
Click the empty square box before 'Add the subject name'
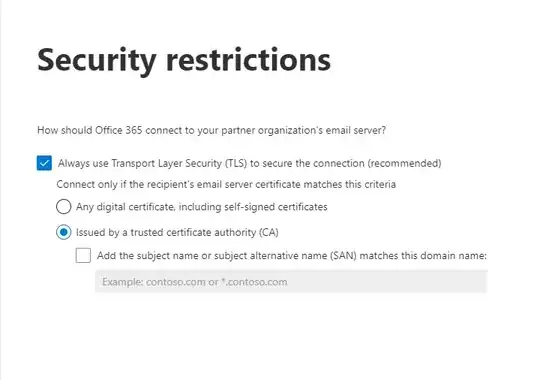(83, 255)
